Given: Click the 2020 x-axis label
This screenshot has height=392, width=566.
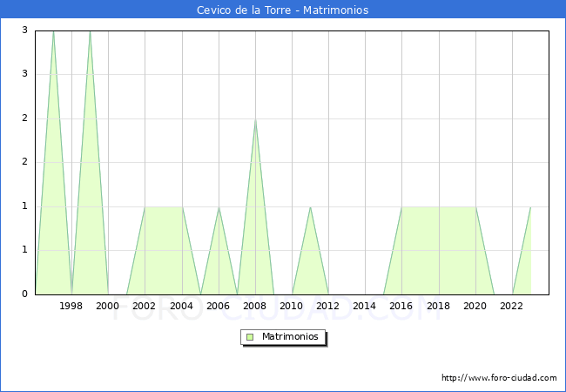Looking at the screenshot, I should (x=475, y=306).
